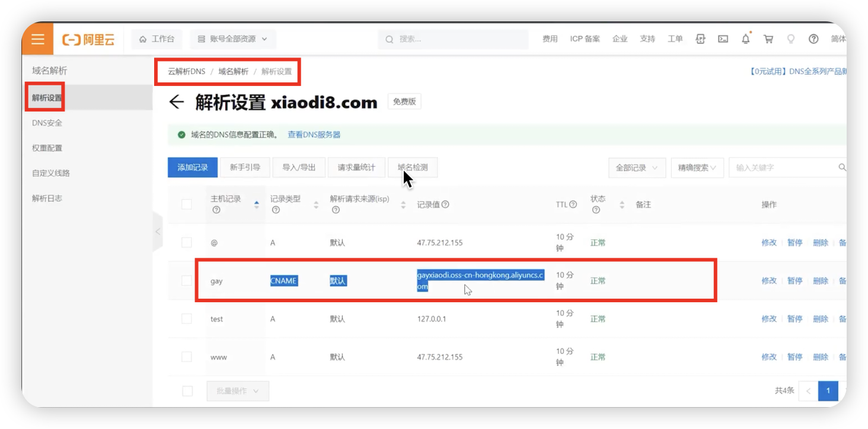Click the 域名检测 button

413,168
